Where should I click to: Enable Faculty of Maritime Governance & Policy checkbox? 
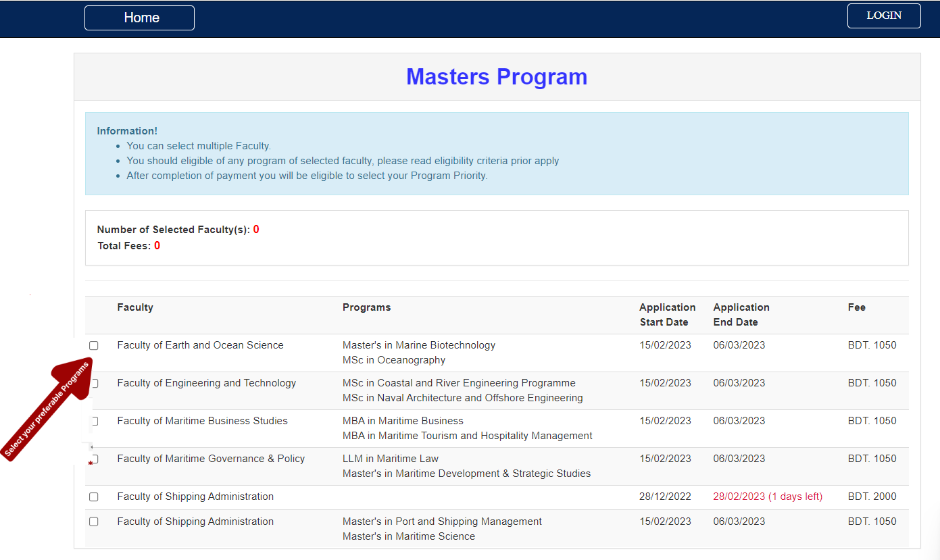coord(95,459)
